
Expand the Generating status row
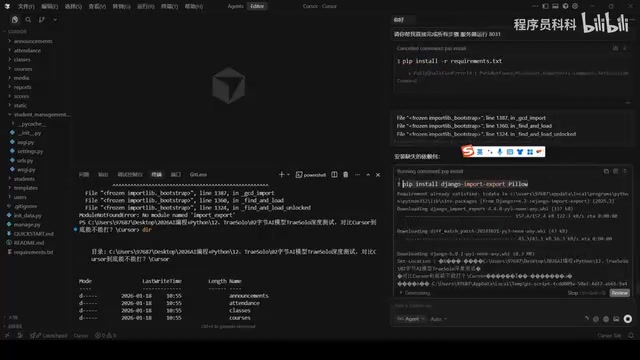click(415, 293)
